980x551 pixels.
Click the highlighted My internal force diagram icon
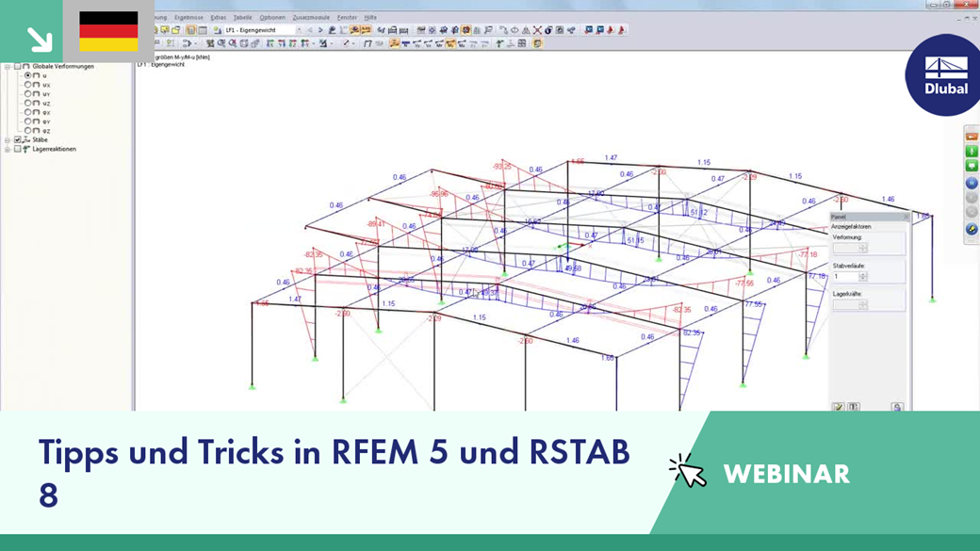click(x=450, y=43)
